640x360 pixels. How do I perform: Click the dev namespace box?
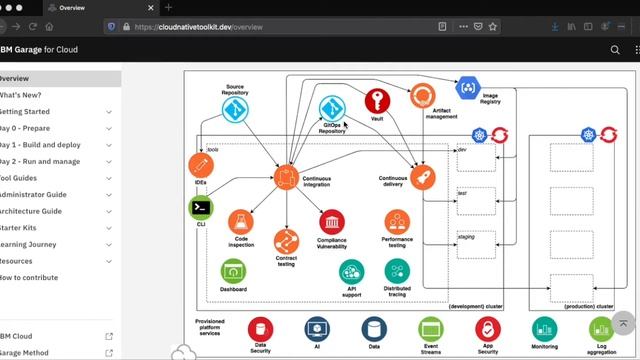point(476,157)
